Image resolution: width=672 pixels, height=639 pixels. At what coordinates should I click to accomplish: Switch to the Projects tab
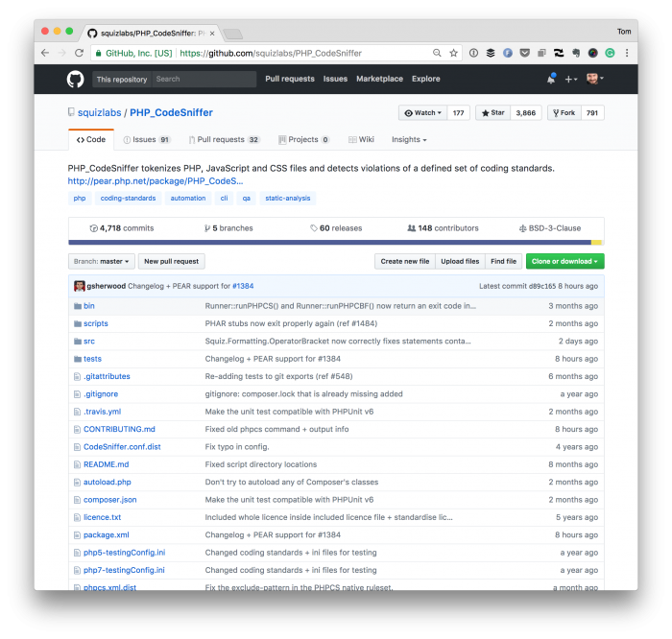coord(304,140)
